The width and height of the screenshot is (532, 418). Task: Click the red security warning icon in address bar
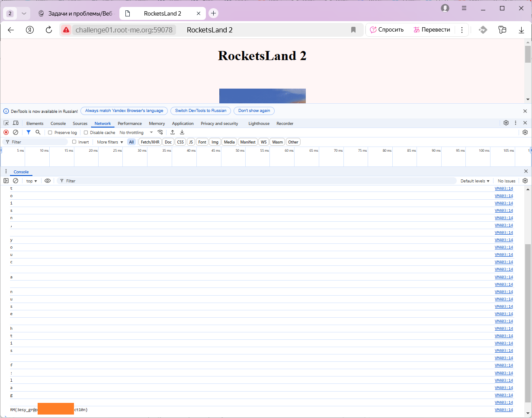pos(66,30)
